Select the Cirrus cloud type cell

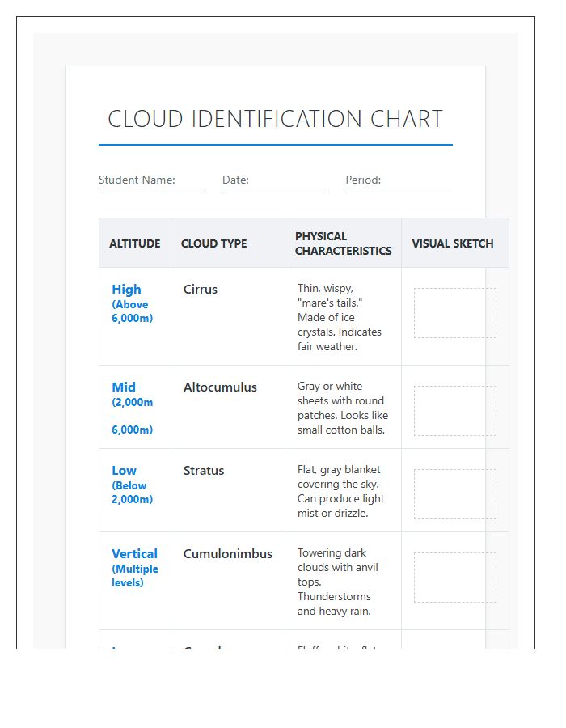coord(228,316)
